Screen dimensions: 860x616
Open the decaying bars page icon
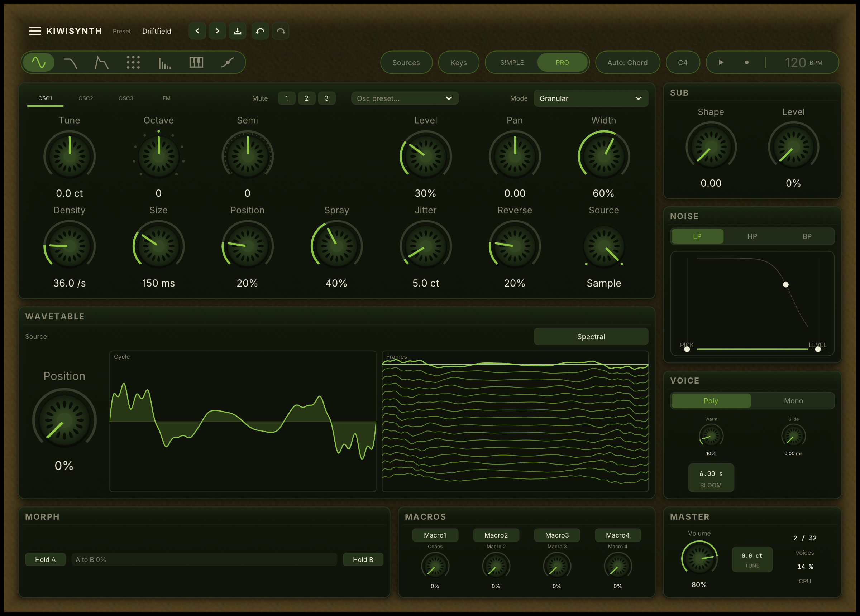coord(164,63)
